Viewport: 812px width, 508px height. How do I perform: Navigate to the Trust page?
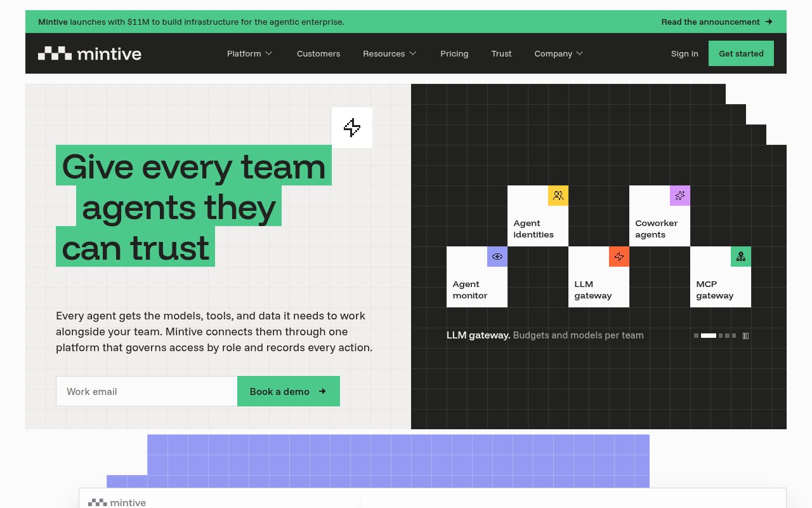501,53
